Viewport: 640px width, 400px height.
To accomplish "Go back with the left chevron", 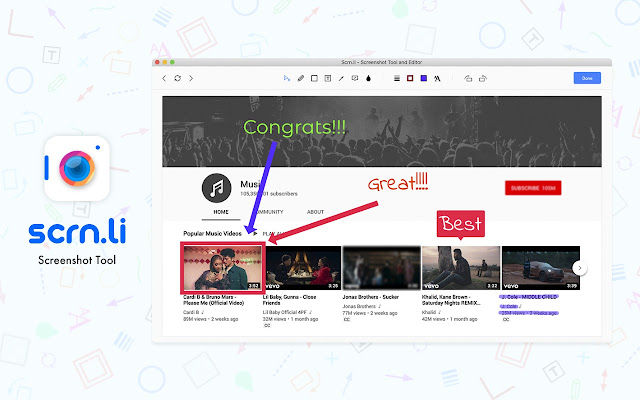I will click(164, 78).
